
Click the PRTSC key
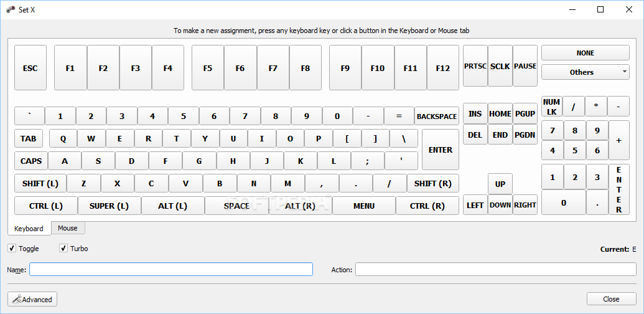pyautogui.click(x=475, y=66)
